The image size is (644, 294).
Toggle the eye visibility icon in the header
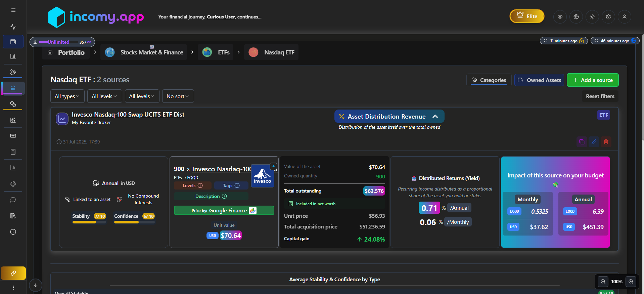560,17
